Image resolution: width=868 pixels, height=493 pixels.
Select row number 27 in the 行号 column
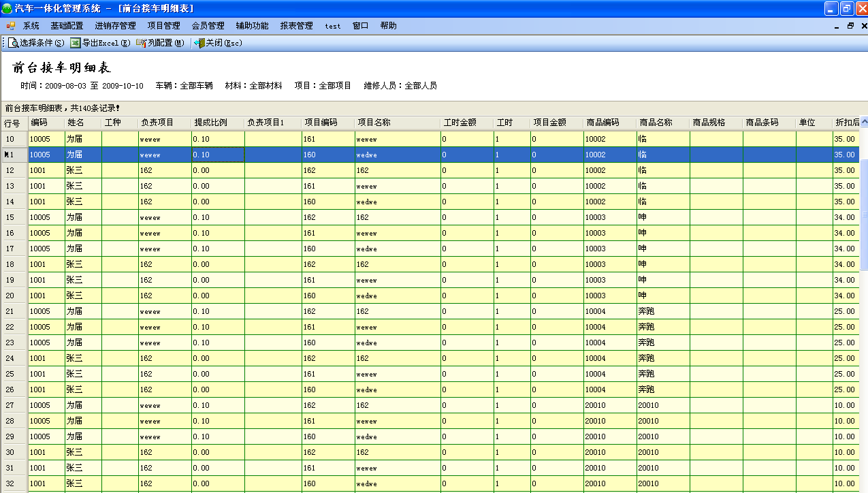pyautogui.click(x=14, y=405)
